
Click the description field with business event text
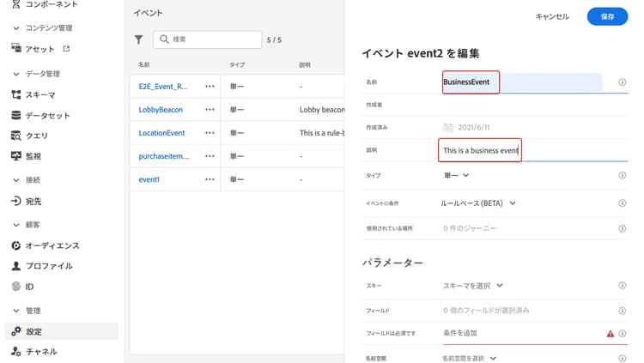[x=533, y=150]
